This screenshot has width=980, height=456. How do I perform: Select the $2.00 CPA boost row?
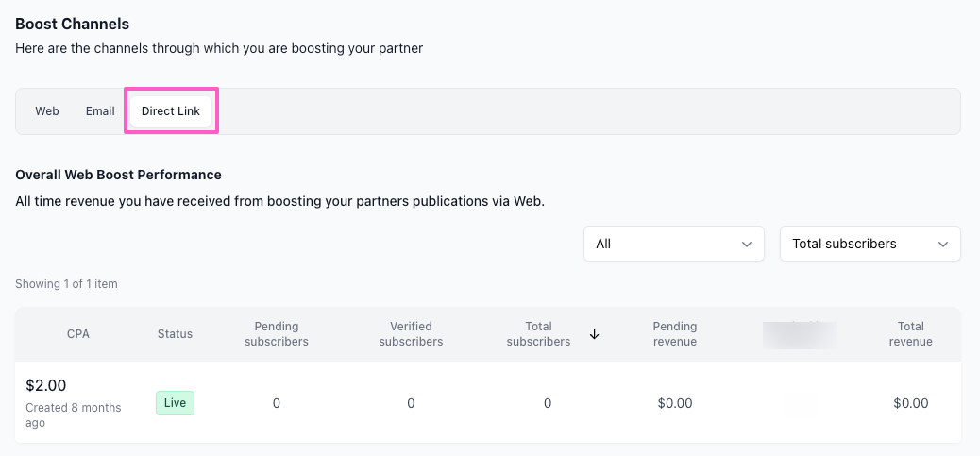45,386
